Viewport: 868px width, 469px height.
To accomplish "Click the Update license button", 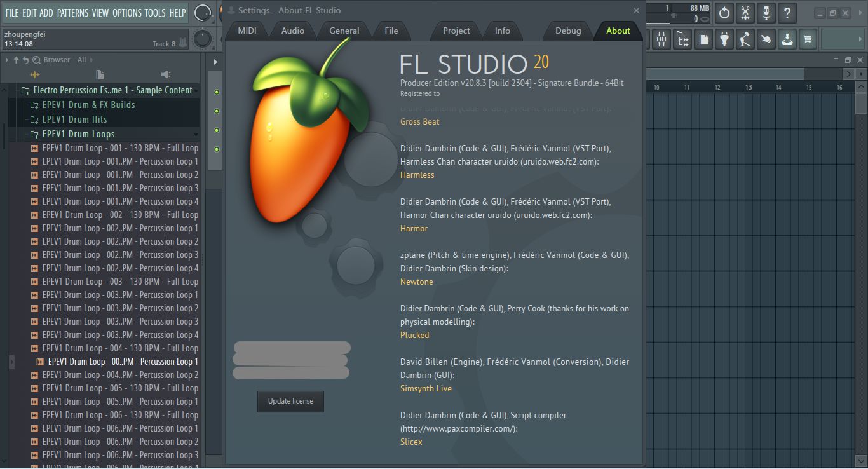I will coord(290,401).
